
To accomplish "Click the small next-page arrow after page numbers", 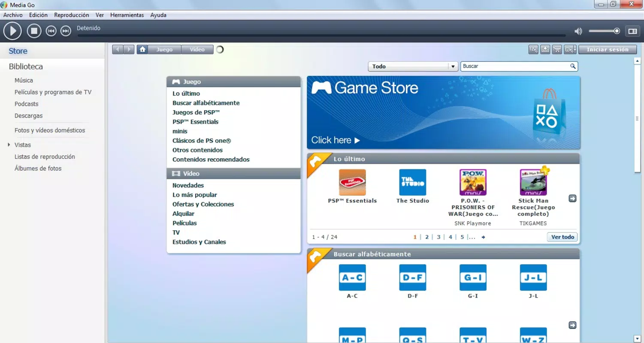I will coord(484,237).
